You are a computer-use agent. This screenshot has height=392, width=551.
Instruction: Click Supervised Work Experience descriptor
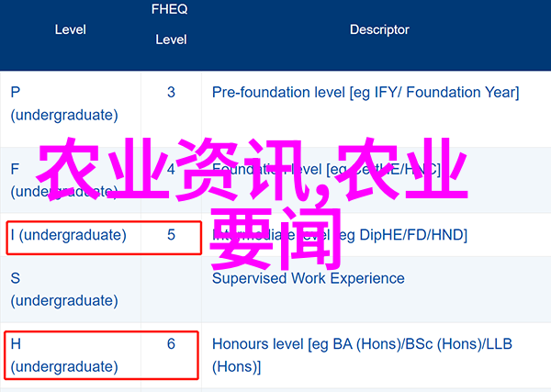pyautogui.click(x=309, y=278)
